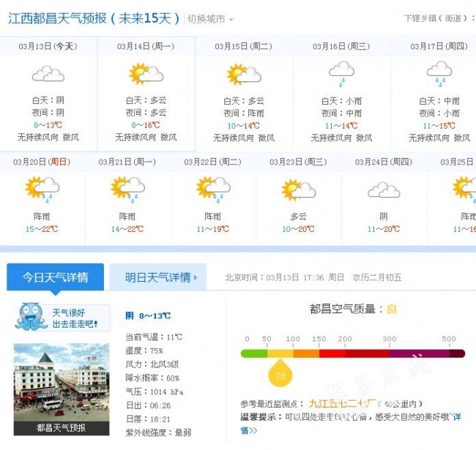476x450 pixels.
Task: Click the 11~19℃ temperature text
Action: click(x=213, y=229)
